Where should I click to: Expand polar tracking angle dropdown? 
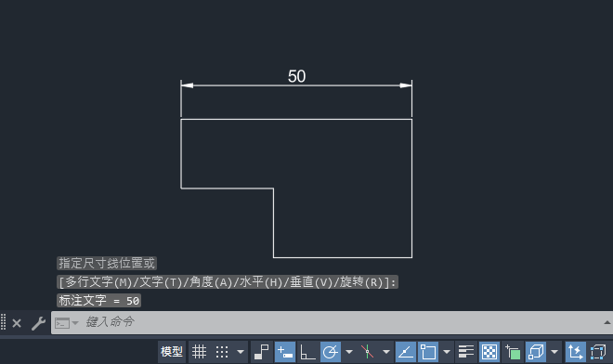349,352
